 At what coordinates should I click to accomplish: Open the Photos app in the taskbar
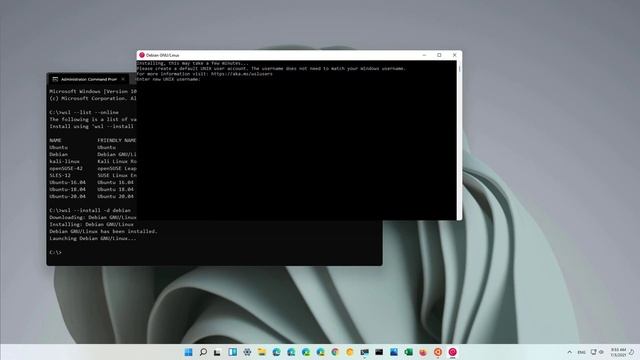pyautogui.click(x=394, y=352)
